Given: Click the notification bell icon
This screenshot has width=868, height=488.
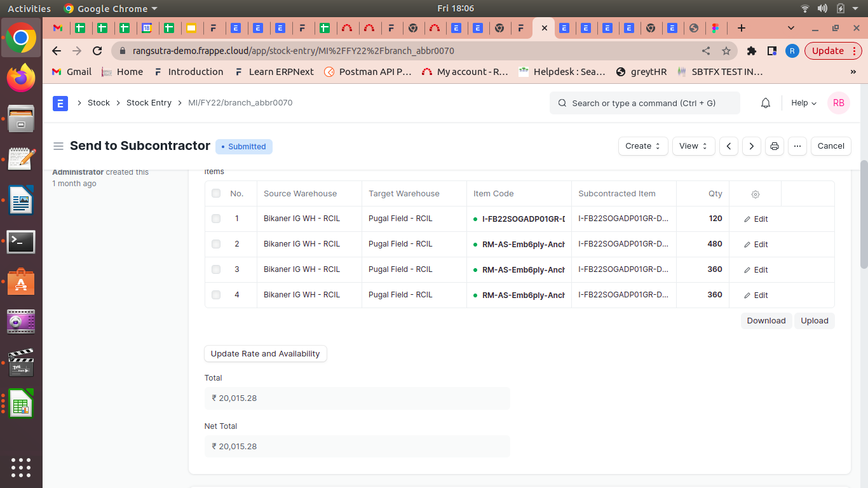Looking at the screenshot, I should pyautogui.click(x=765, y=102).
